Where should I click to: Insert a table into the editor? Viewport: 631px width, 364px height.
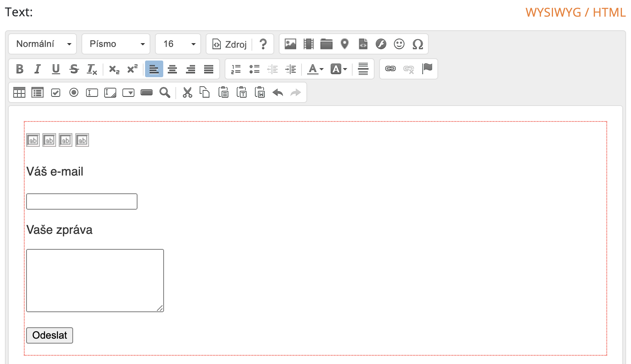click(19, 93)
